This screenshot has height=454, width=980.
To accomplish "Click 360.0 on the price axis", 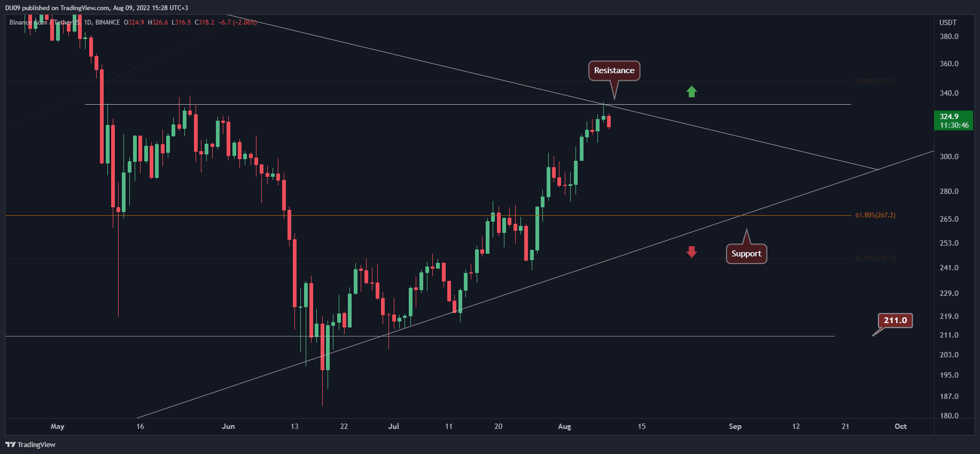I will (949, 64).
